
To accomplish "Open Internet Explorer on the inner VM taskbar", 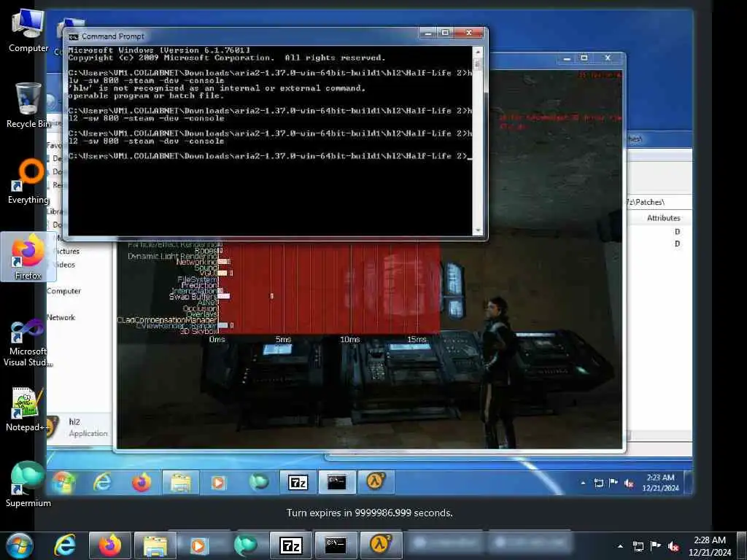I will (102, 483).
